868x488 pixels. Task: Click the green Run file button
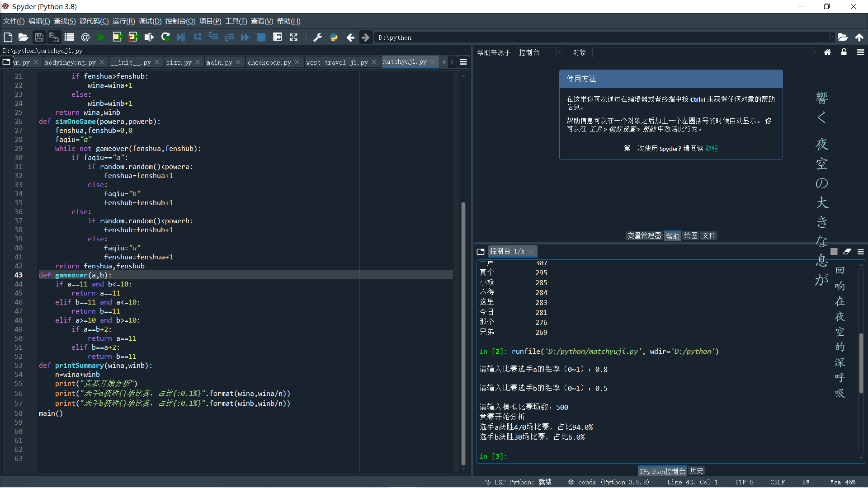[x=101, y=38]
